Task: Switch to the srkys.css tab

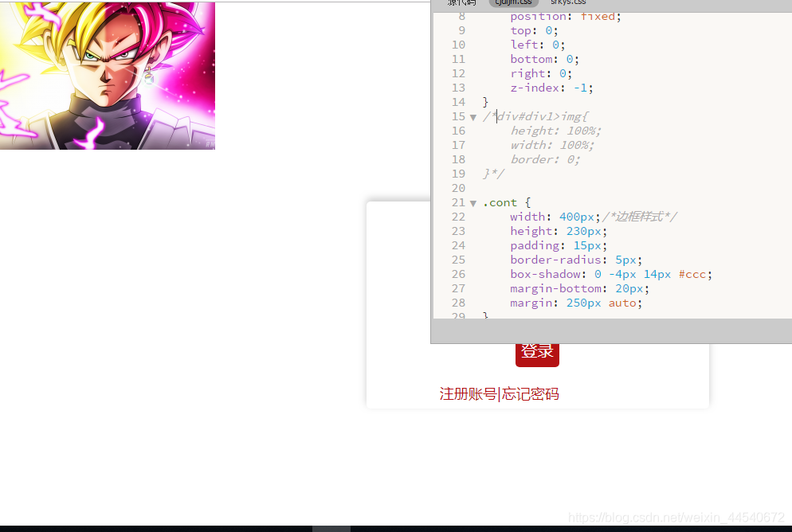Action: 568,2
